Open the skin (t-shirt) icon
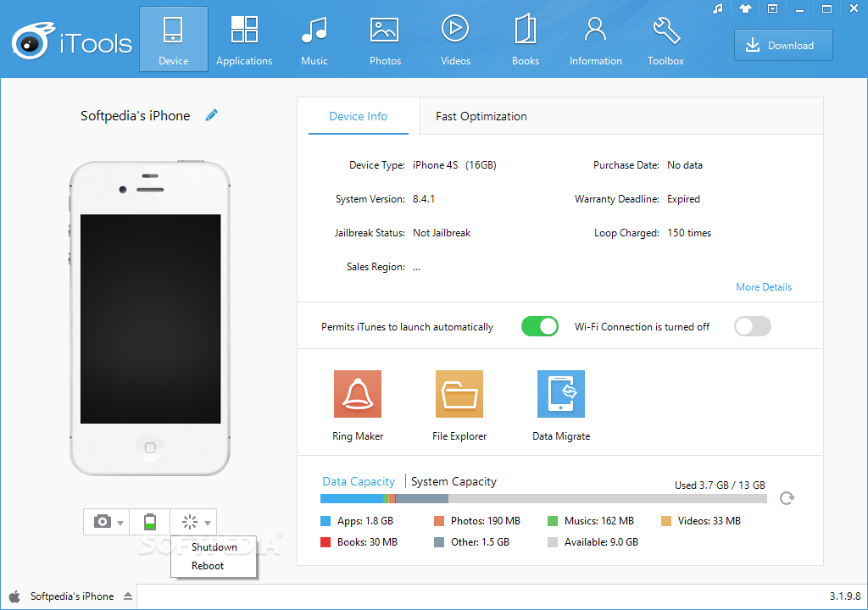This screenshot has height=610, width=868. click(x=745, y=8)
